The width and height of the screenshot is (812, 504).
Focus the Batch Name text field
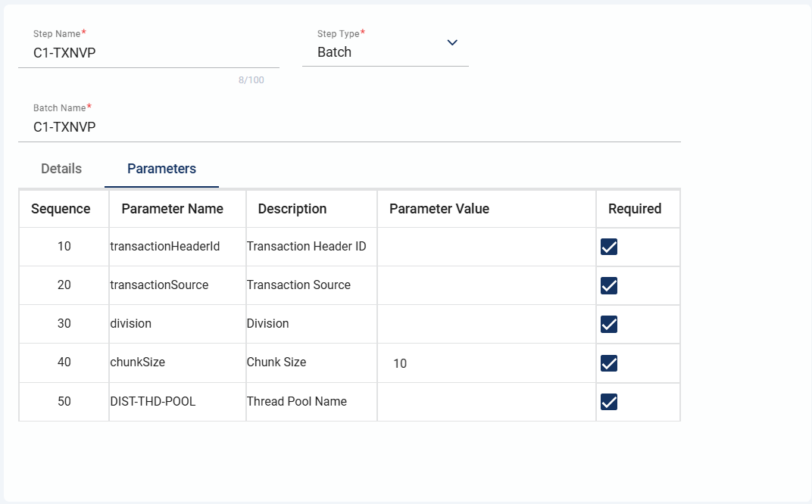348,126
